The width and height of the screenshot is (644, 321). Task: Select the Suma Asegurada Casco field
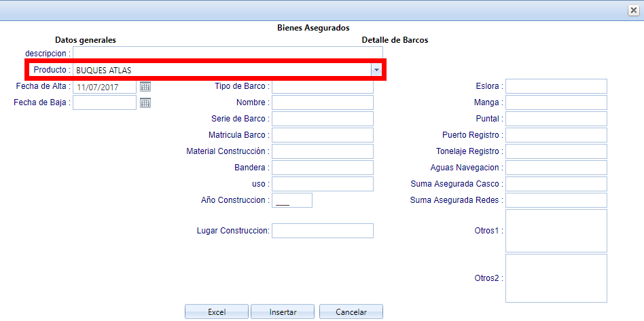(x=556, y=184)
